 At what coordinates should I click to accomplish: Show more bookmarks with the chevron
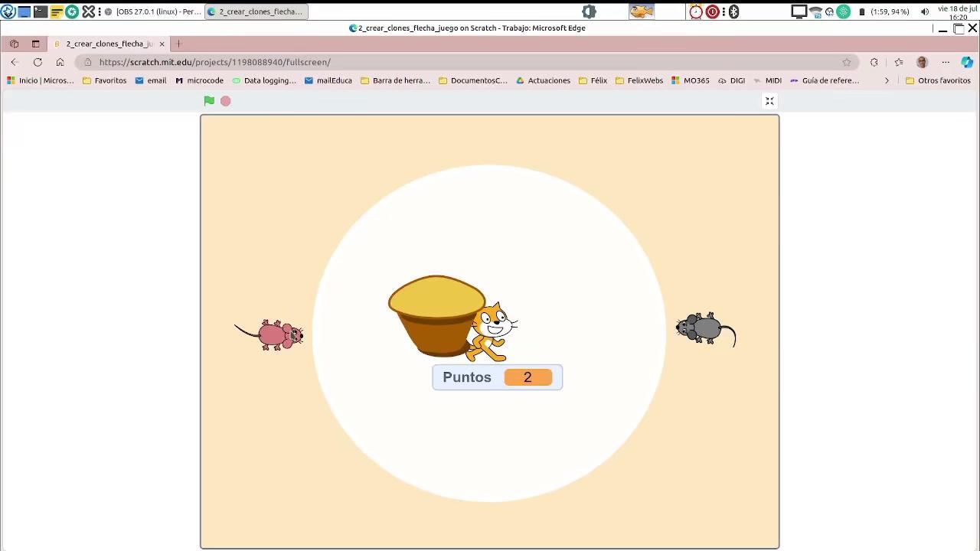pyautogui.click(x=887, y=80)
